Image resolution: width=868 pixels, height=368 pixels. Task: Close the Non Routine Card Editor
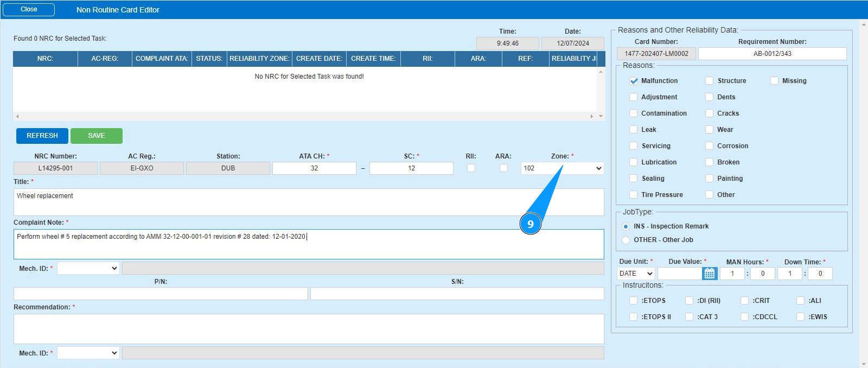point(29,9)
